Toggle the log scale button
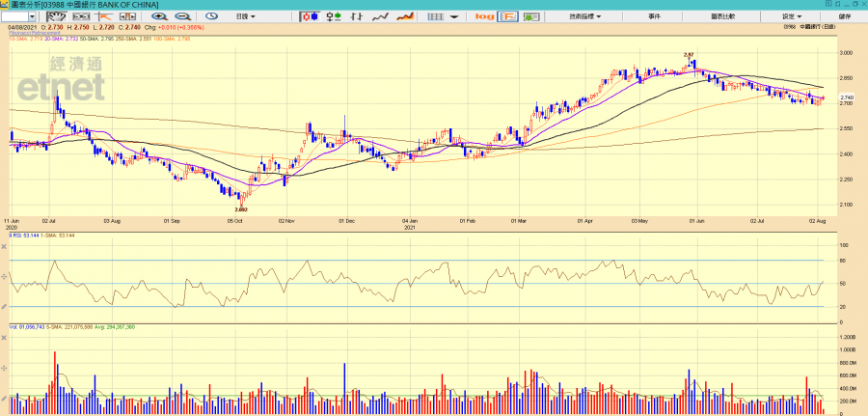 point(484,16)
